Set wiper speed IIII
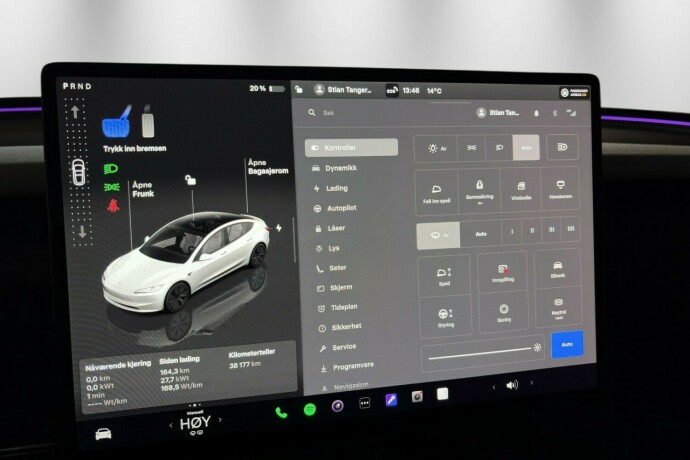Screen dimensions: 690x460 click(x=571, y=229)
